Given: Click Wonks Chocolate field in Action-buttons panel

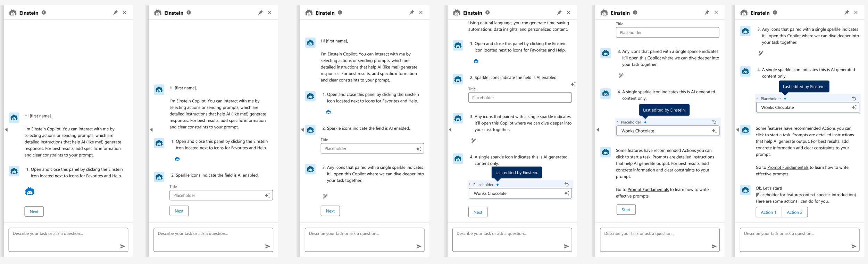Looking at the screenshot, I should click(x=808, y=107).
